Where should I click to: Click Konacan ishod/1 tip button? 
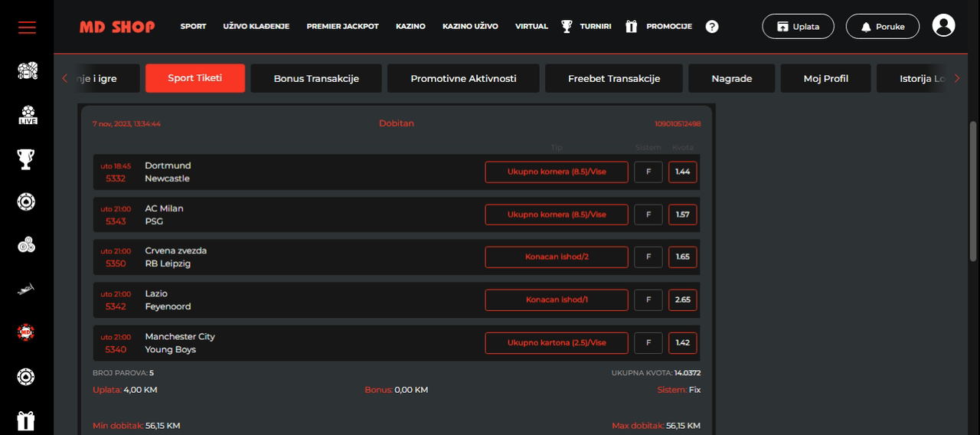point(557,299)
